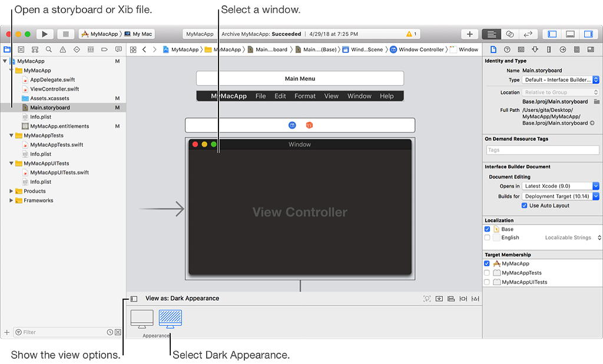
Task: Collapse the MyMacAppUITests group
Action: [11, 163]
